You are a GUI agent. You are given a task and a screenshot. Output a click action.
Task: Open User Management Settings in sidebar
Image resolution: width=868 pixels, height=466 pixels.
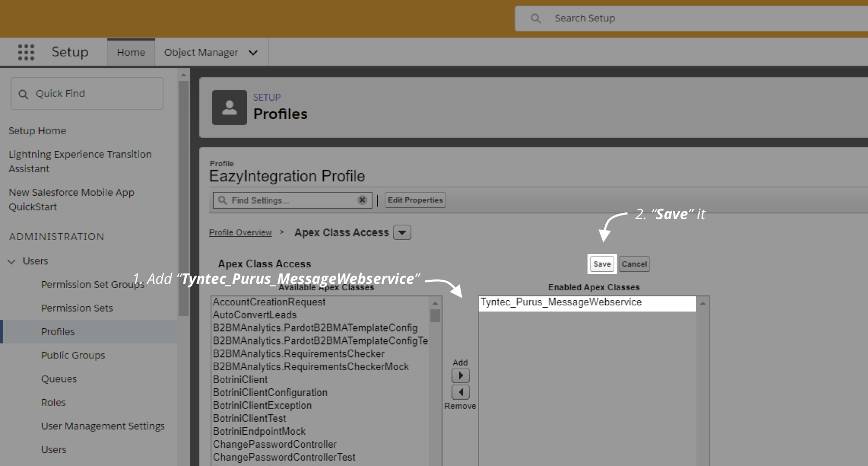point(103,426)
